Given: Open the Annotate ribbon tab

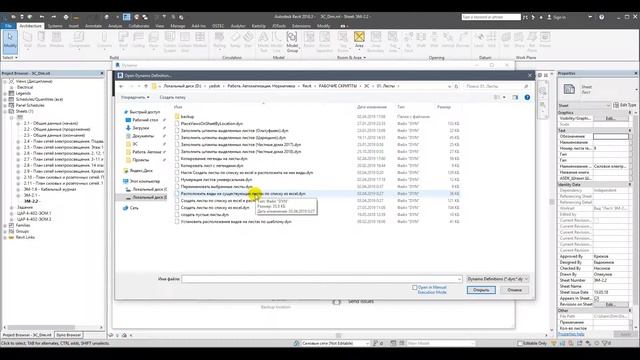Looking at the screenshot, I should (93, 26).
